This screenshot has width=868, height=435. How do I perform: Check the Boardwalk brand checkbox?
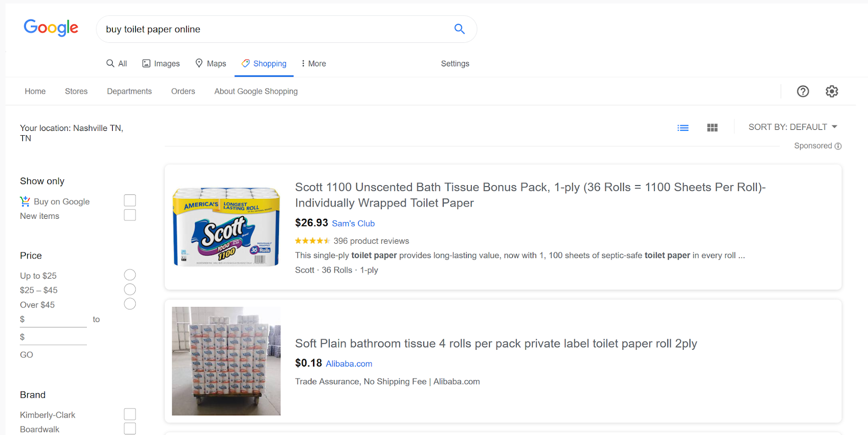[x=130, y=428]
